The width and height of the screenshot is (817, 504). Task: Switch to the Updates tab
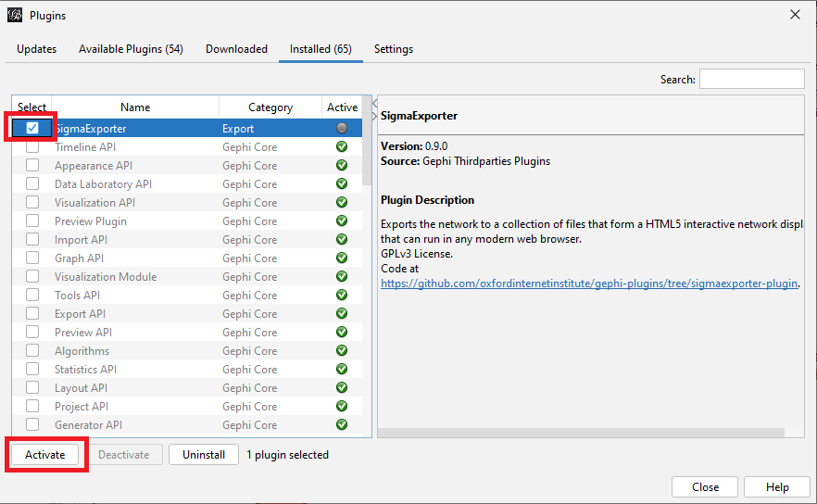(36, 49)
